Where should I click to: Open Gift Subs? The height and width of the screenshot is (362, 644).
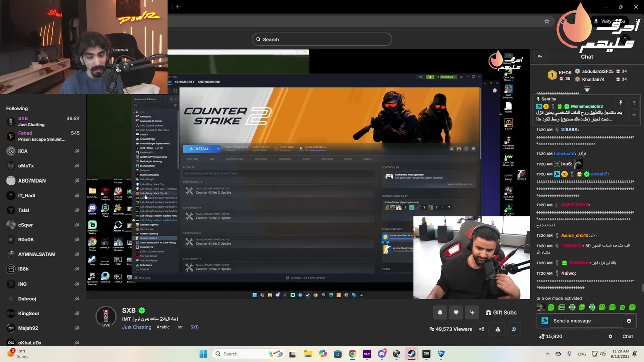point(501,312)
